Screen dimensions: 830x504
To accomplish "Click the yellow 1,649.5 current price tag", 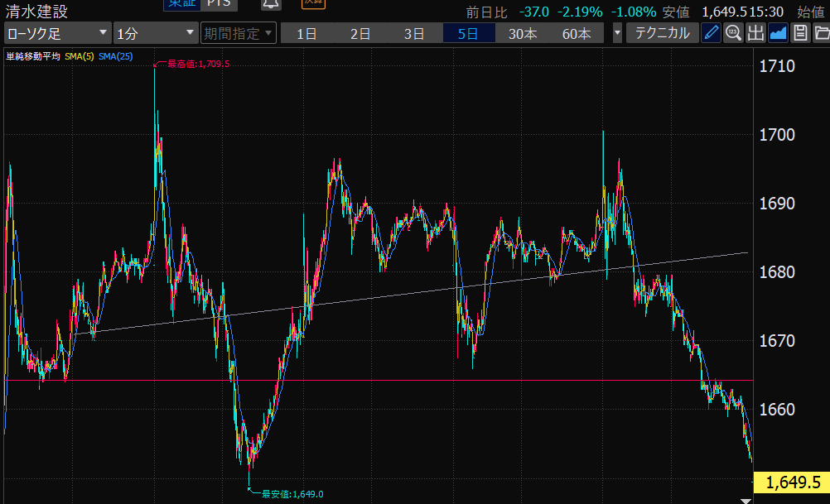I will tap(793, 482).
